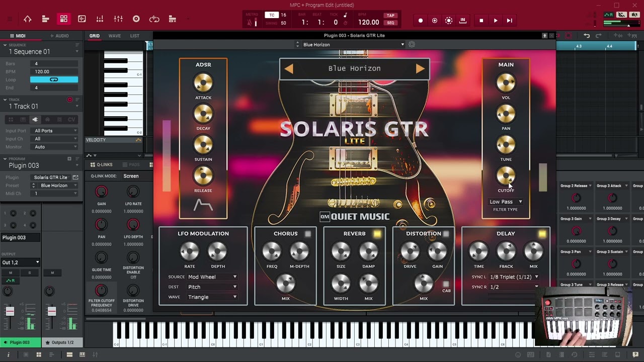
Task: Toggle the track record arm button
Action: (x=70, y=100)
